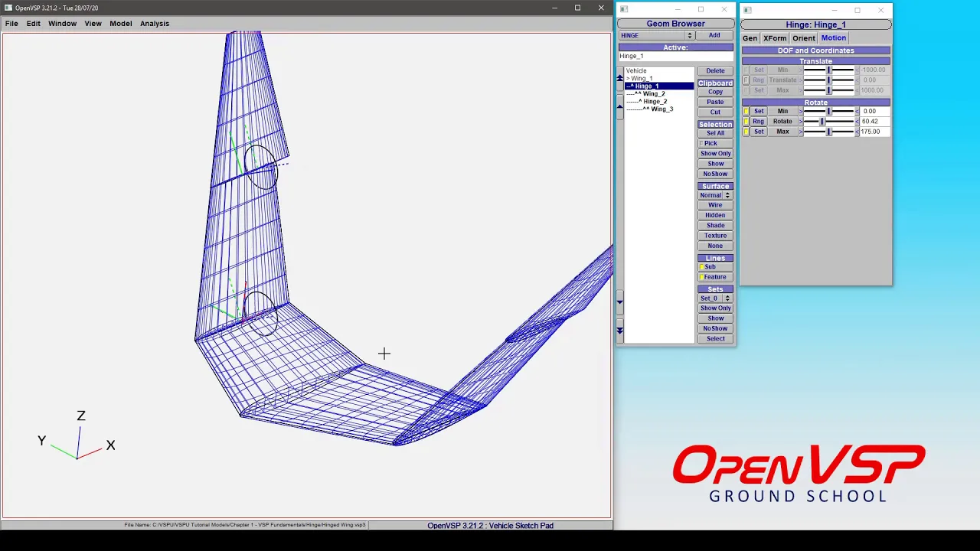Click the Hinge window title icon
The height and width of the screenshot is (551, 980).
coord(747,10)
